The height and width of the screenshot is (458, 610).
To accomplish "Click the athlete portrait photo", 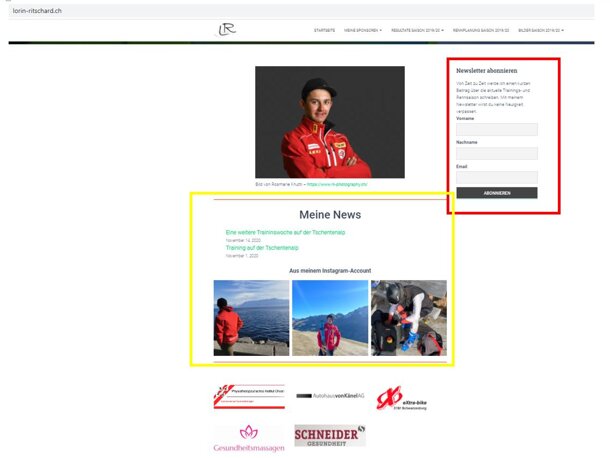I will (x=329, y=122).
